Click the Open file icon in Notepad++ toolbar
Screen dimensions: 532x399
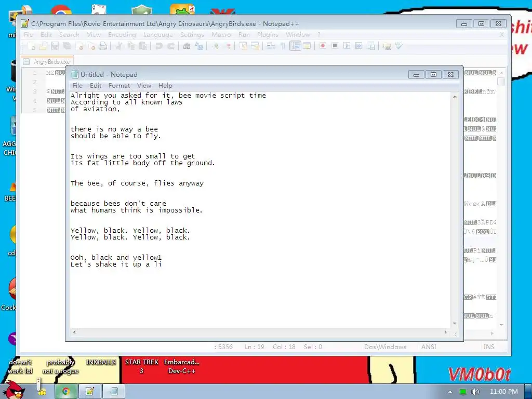[x=43, y=46]
